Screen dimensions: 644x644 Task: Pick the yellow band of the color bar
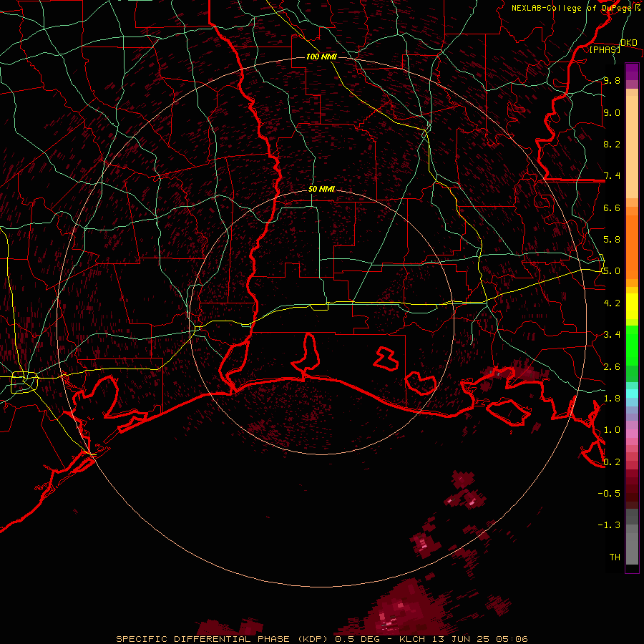tap(632, 306)
